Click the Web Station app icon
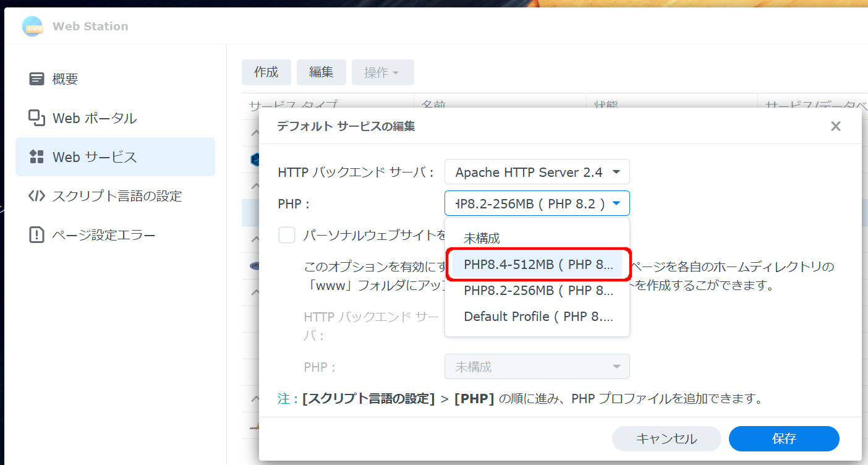The image size is (868, 465). (x=32, y=26)
